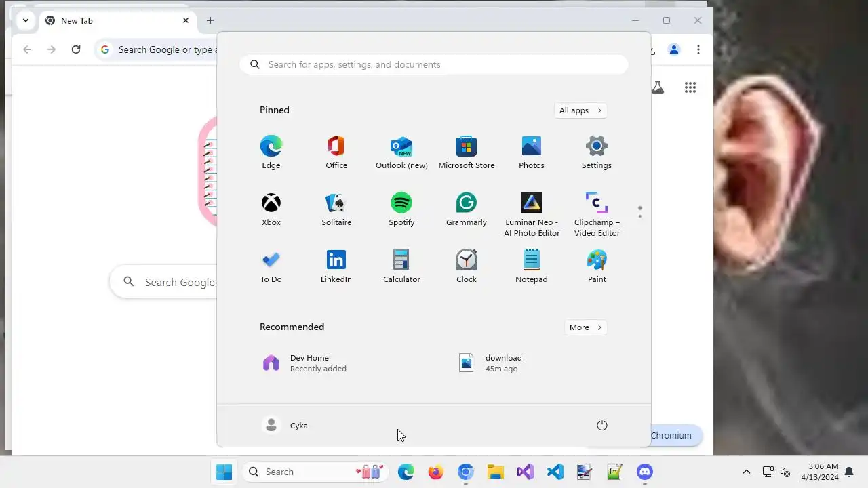Click the muted volume tray icon

point(786,472)
